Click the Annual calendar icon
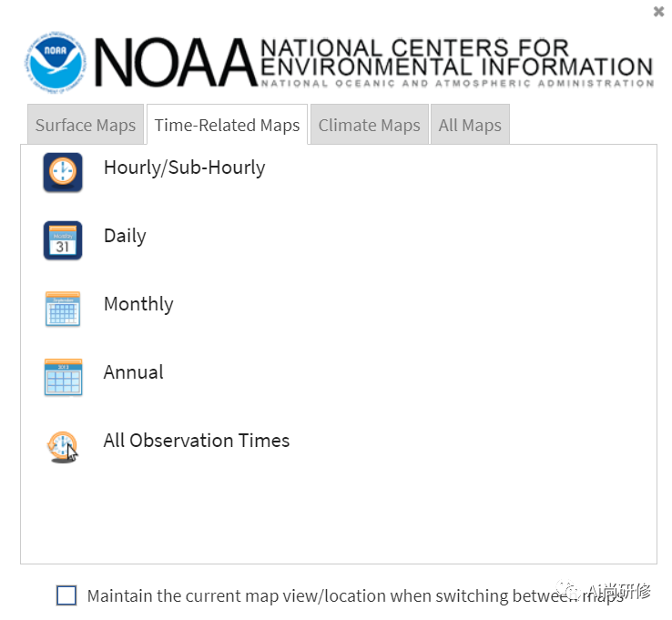Viewport: 672px width, 620px height. [x=63, y=377]
